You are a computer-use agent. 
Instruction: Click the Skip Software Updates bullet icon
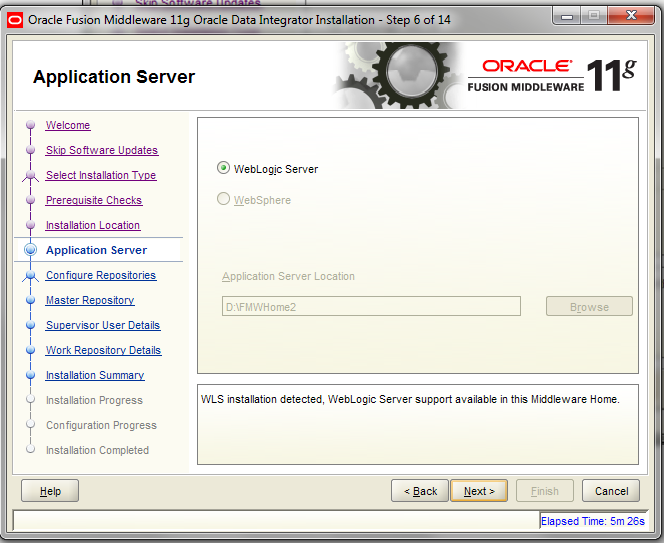30,150
